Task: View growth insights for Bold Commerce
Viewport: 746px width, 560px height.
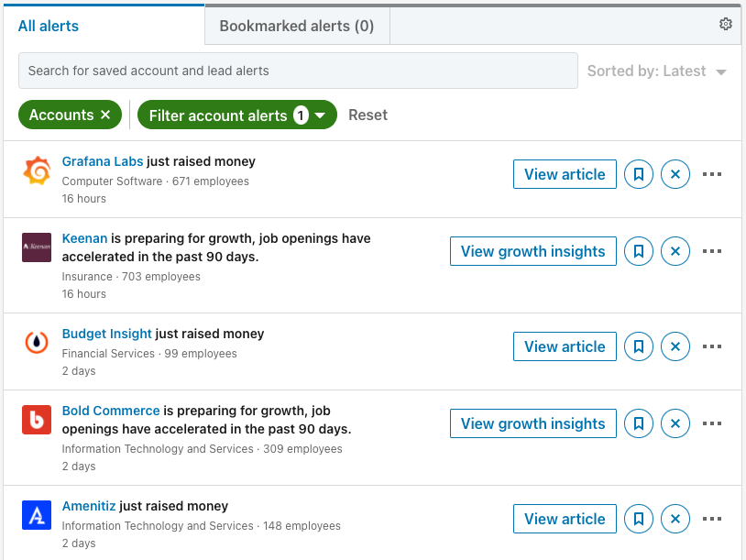Action: [532, 423]
